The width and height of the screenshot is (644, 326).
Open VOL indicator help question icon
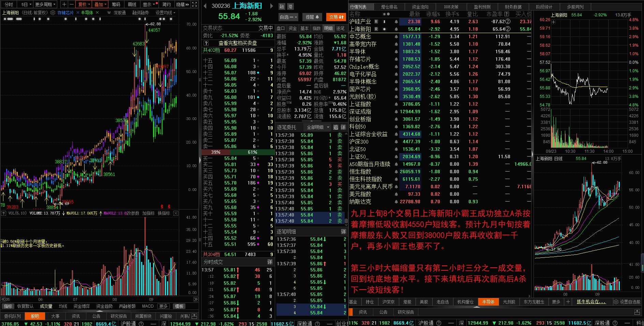pyautogui.click(x=4, y=213)
